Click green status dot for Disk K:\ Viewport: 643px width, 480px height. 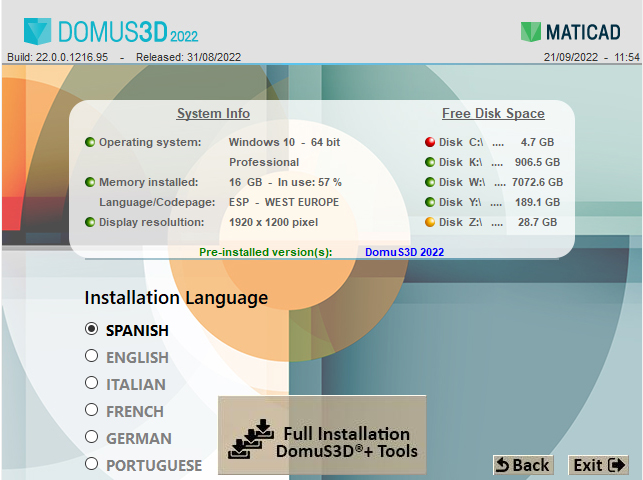point(430,162)
